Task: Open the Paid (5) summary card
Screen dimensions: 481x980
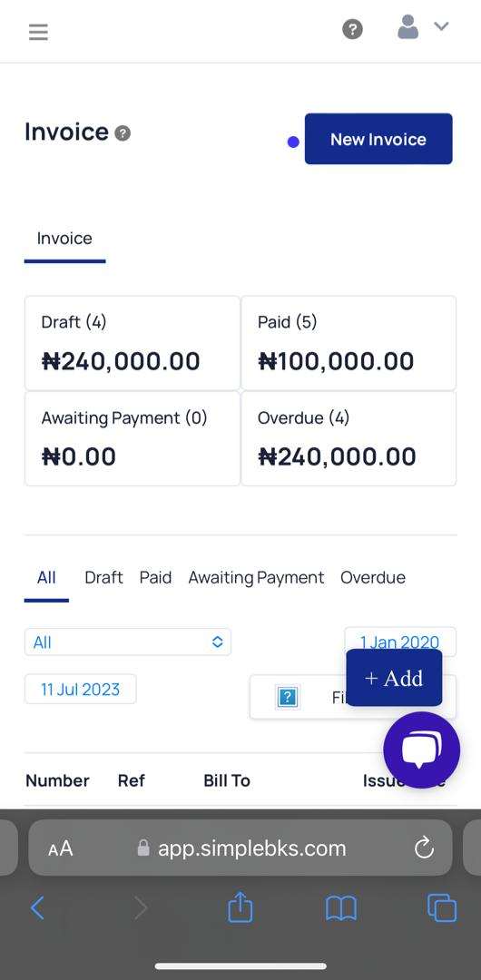Action: [x=348, y=343]
